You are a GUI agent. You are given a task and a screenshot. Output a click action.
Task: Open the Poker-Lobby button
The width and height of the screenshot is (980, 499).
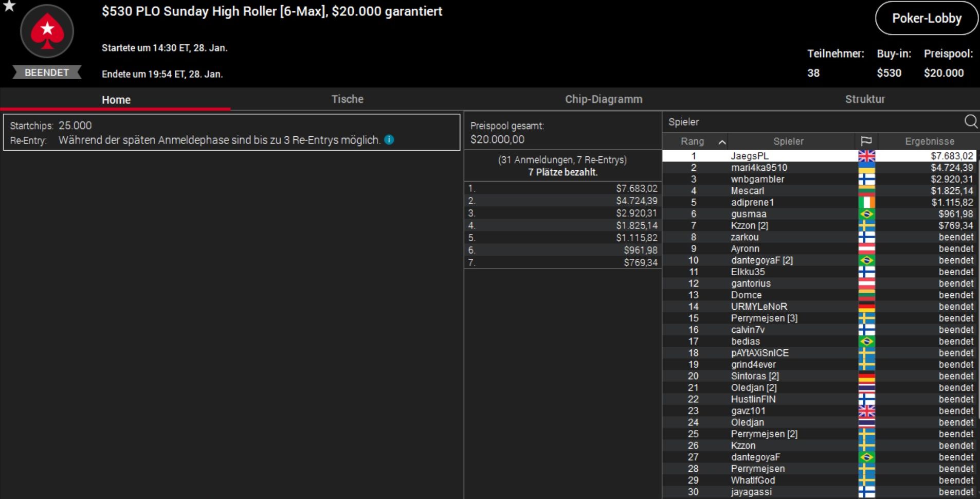(927, 19)
